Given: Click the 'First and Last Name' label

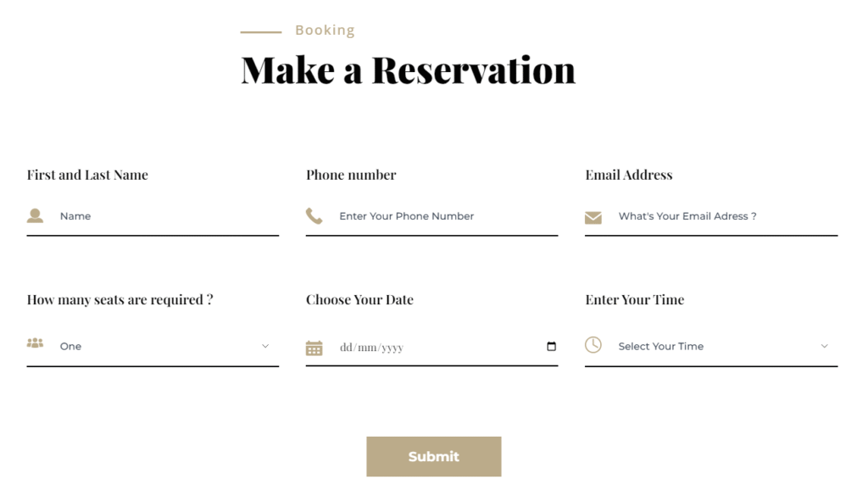Looking at the screenshot, I should 87,175.
